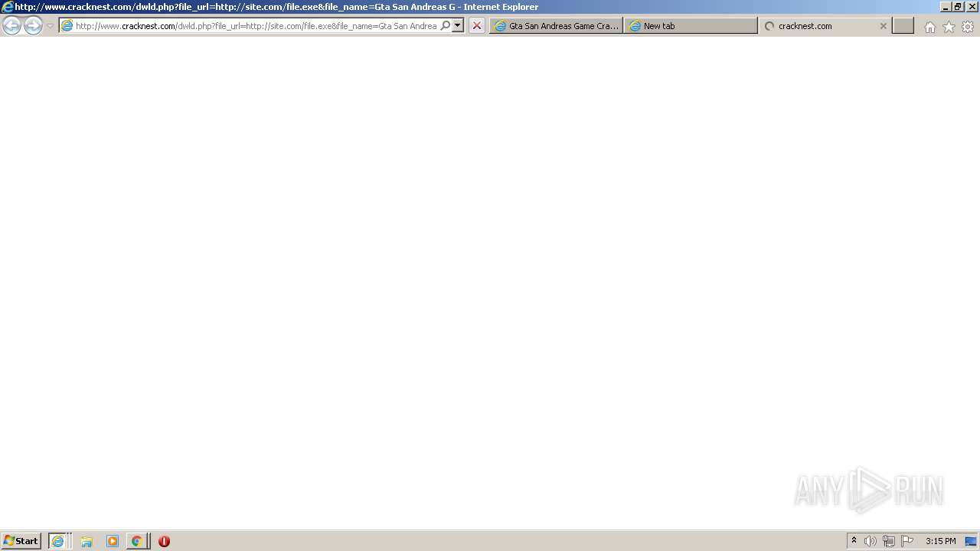Open the Tools gear menu
Screen dimensions: 980x551
(x=968, y=27)
